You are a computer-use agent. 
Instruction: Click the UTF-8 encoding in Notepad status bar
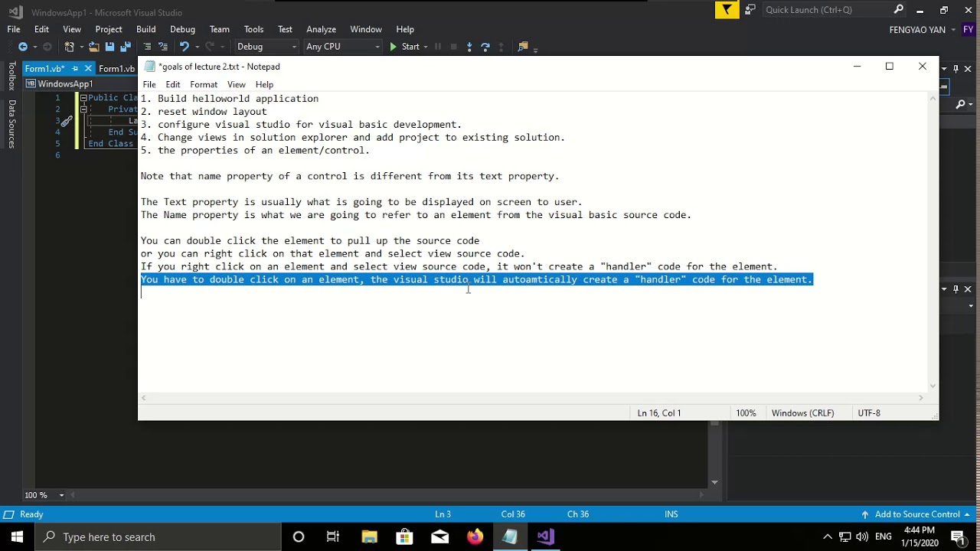pos(869,412)
